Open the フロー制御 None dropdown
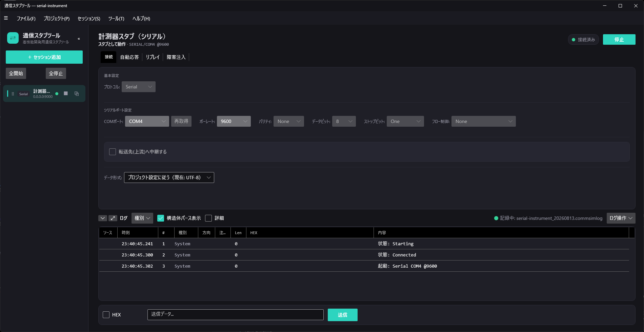 pos(484,121)
